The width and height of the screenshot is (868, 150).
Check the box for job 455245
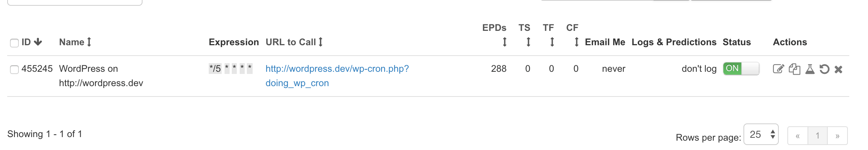click(14, 70)
